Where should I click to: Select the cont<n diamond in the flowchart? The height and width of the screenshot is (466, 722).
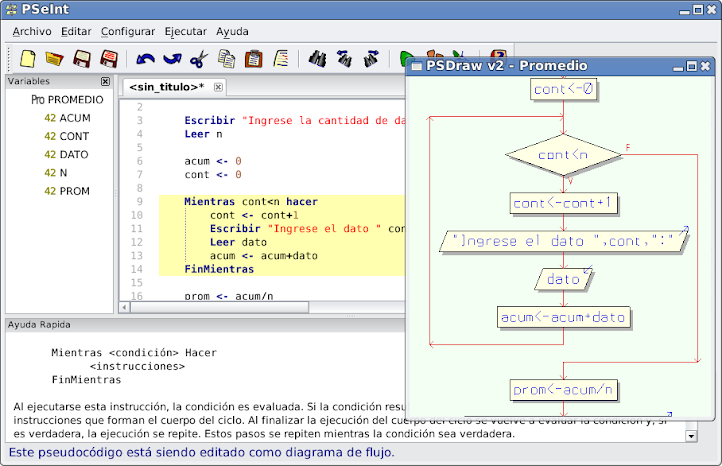[563, 155]
